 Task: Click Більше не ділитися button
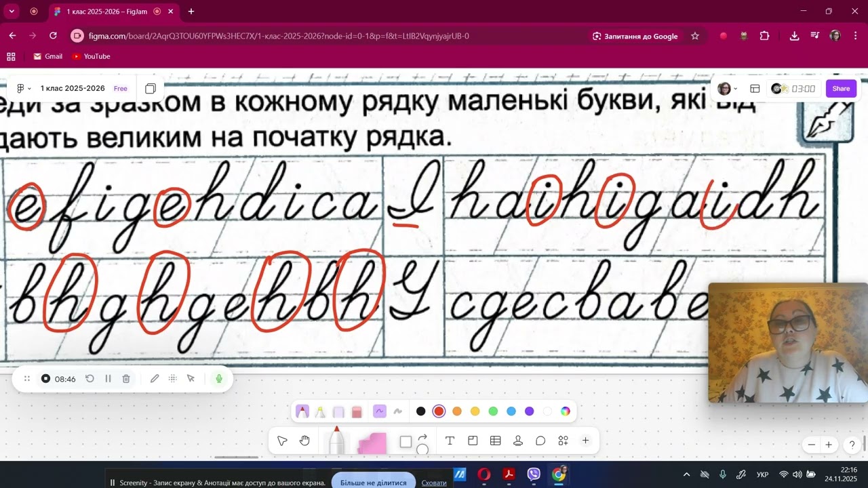374,483
